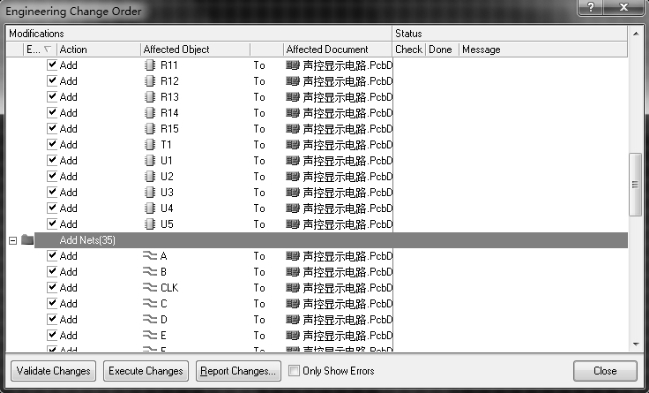Screen dimensions: 649x393
Task: Uncheck the Add net A checkbox
Action: [x=52, y=256]
